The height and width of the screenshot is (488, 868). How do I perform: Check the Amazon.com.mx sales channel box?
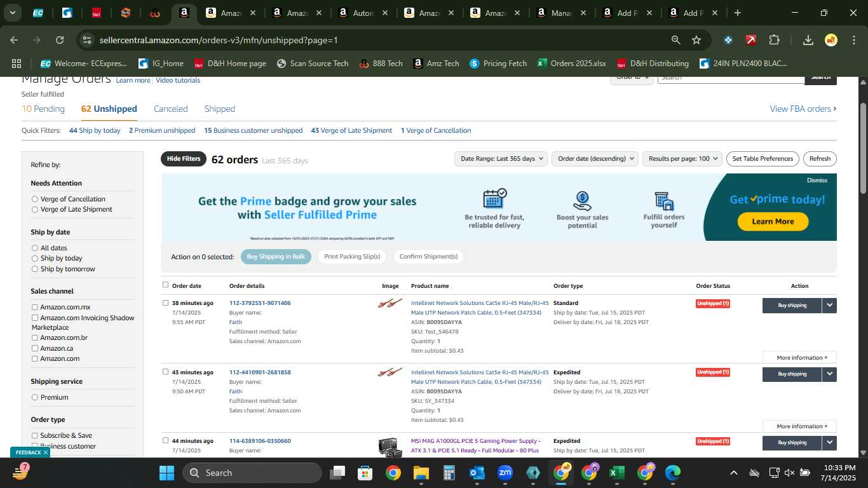point(35,307)
